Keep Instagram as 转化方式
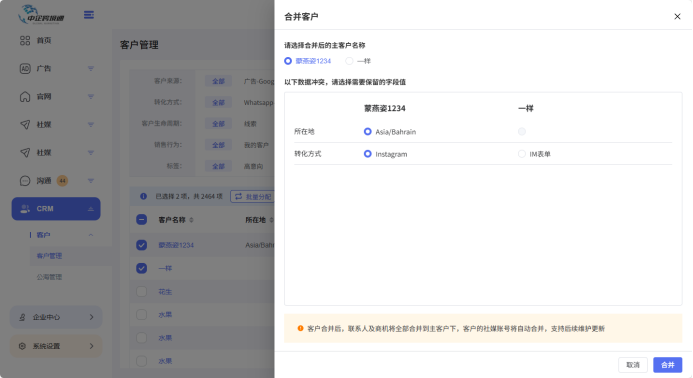Viewport: 693px width, 378px height. point(367,154)
